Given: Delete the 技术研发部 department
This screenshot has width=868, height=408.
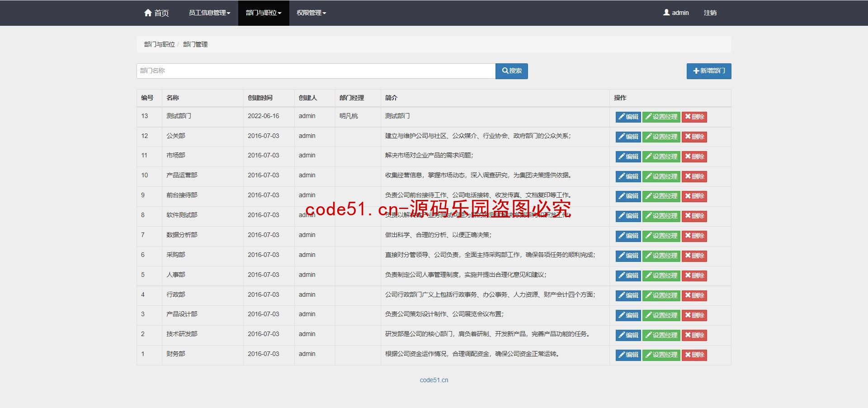Looking at the screenshot, I should 694,335.
